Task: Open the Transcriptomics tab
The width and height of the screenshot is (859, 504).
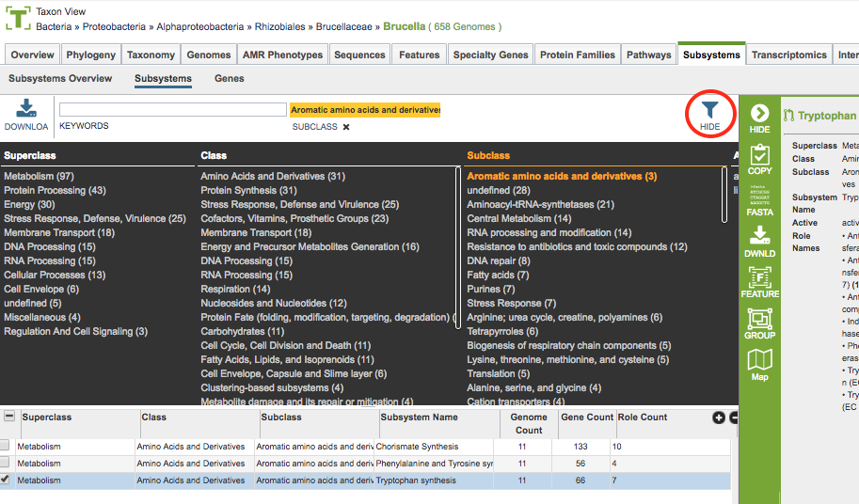Action: (788, 55)
